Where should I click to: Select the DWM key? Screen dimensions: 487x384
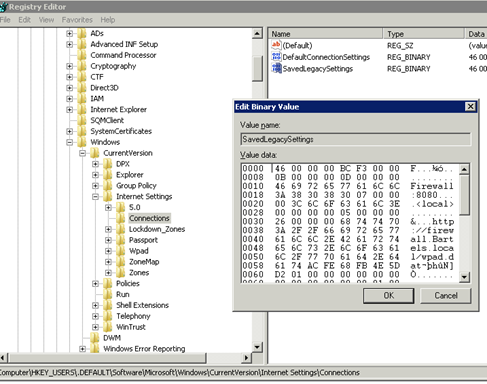point(112,338)
